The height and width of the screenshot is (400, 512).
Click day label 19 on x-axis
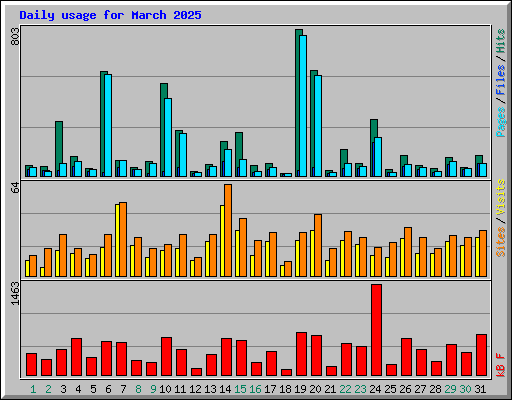pyautogui.click(x=300, y=389)
